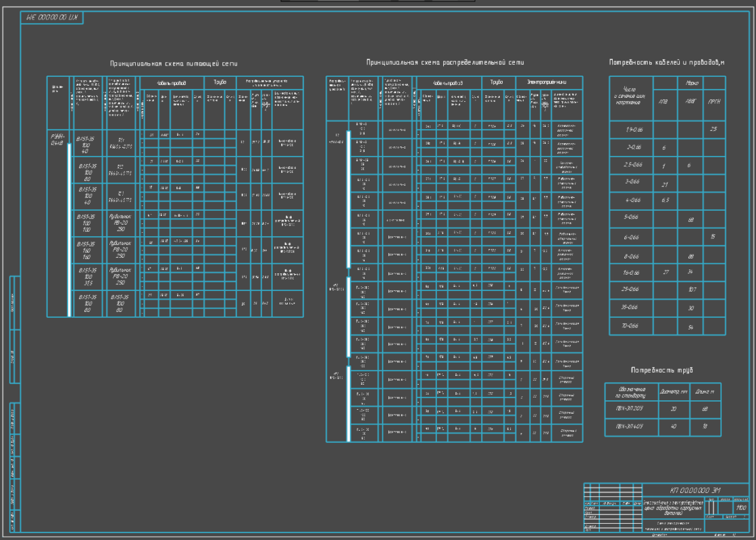The image size is (756, 540).
Task: Click the ПРГН value in the 6-0.66 row
Action: point(713,236)
